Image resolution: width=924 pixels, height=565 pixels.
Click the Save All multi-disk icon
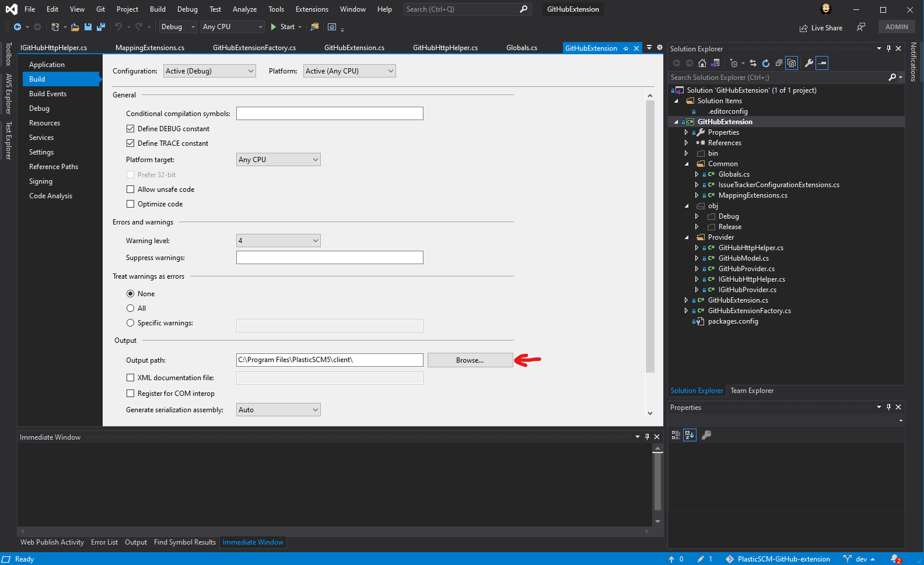[x=101, y=27]
